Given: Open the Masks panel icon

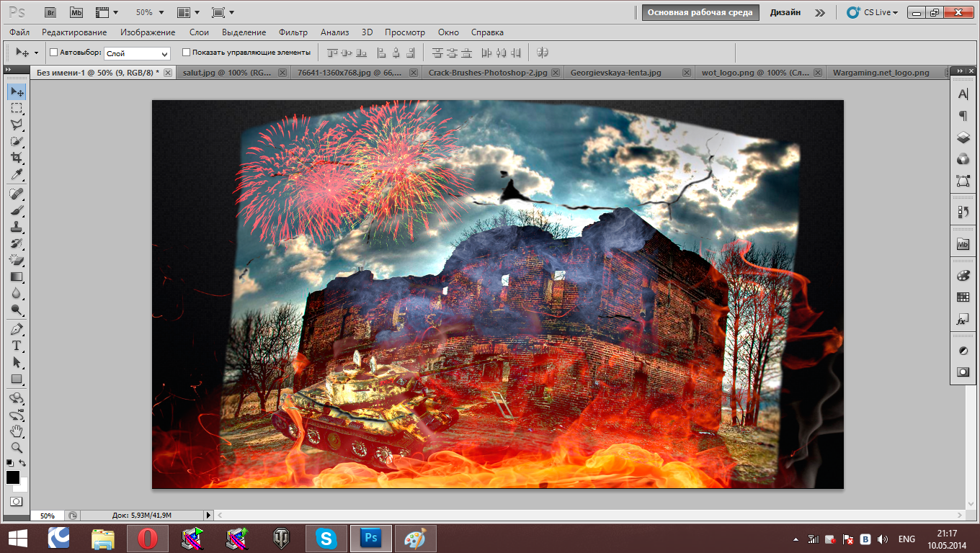Looking at the screenshot, I should point(963,372).
